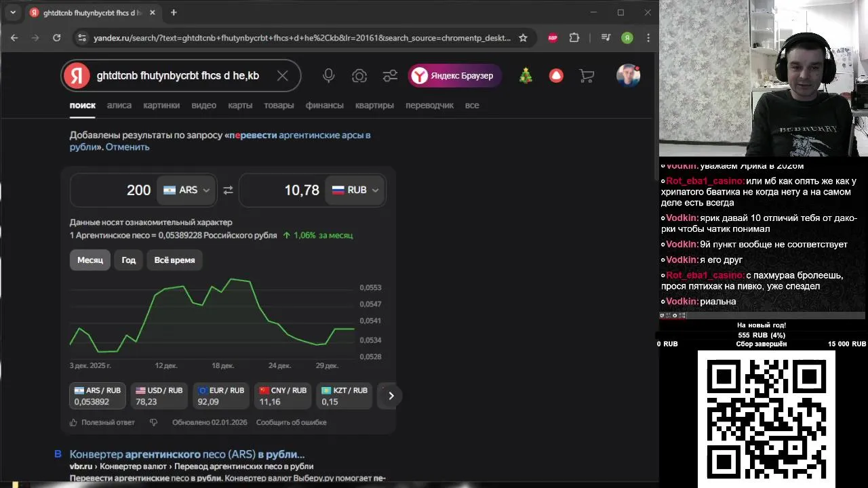Open image search camera icon
This screenshot has width=868, height=488.
[x=359, y=76]
